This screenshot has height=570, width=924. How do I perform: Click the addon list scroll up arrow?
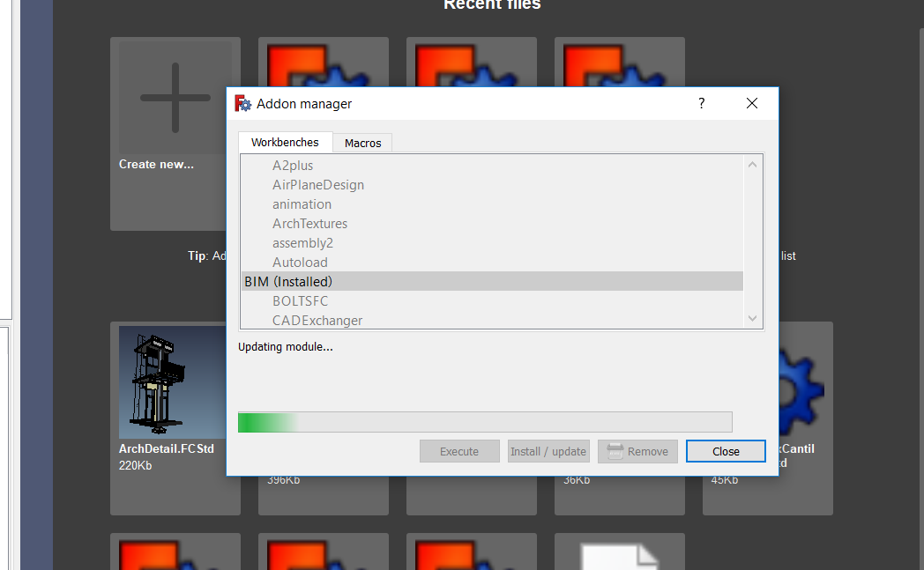pyautogui.click(x=753, y=165)
